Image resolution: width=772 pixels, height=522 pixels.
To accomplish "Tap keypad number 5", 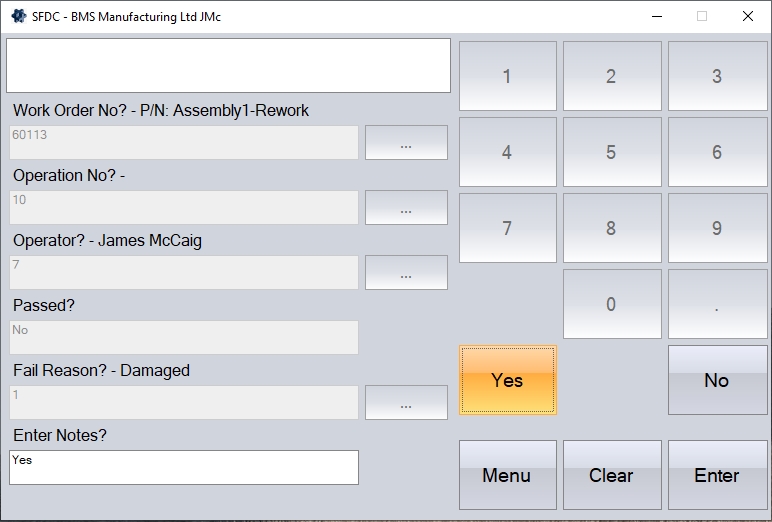I will (611, 152).
